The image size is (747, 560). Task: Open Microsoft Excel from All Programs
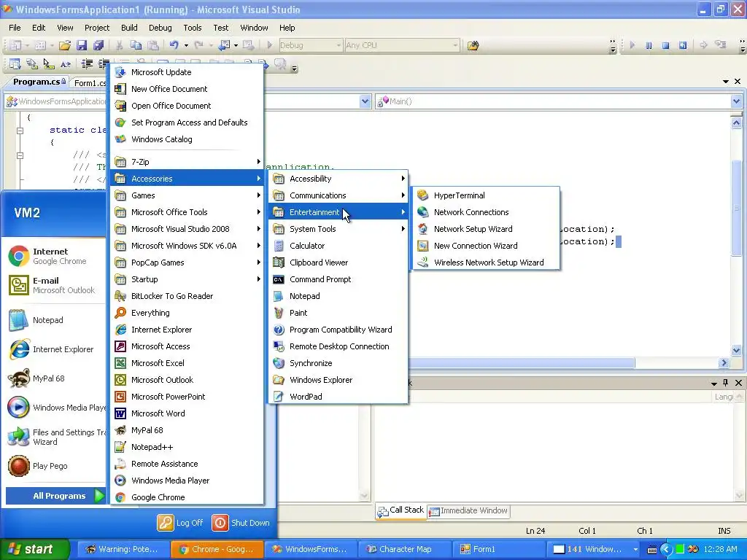pyautogui.click(x=187, y=363)
